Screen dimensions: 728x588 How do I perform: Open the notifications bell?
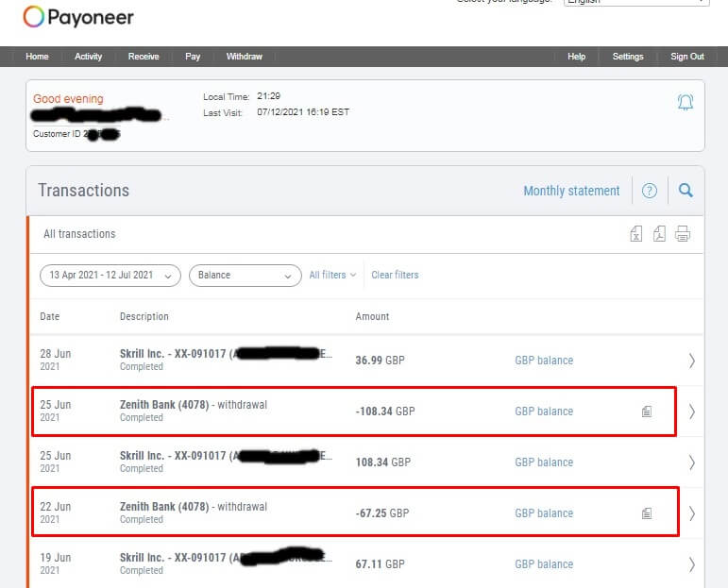(686, 102)
